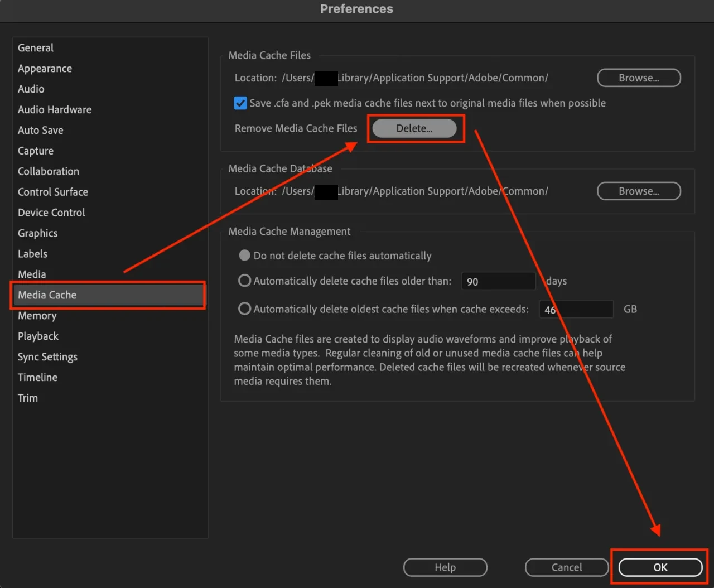Open Device Control settings

pos(51,213)
